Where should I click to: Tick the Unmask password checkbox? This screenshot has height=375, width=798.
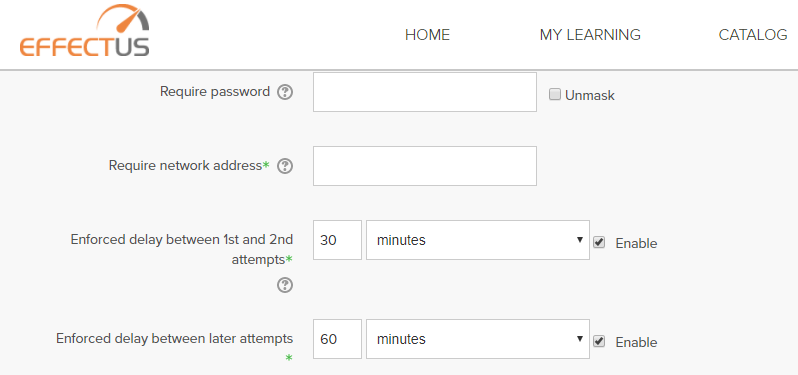(x=555, y=94)
